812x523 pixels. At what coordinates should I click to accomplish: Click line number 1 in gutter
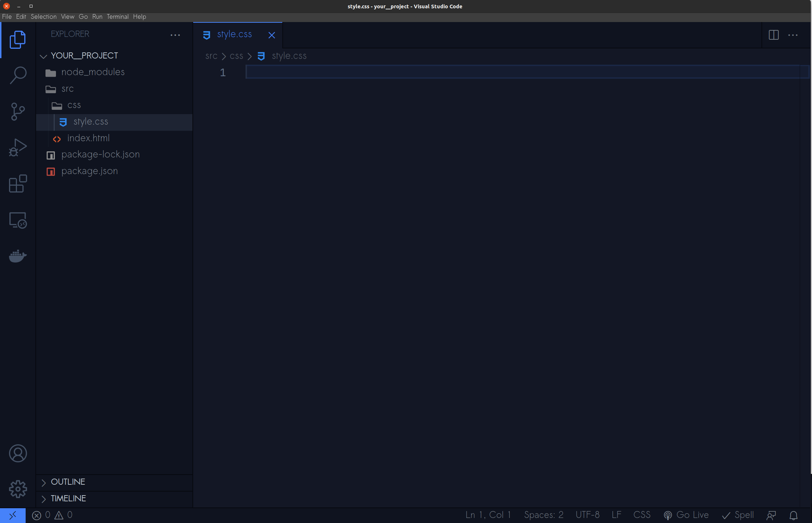(223, 73)
